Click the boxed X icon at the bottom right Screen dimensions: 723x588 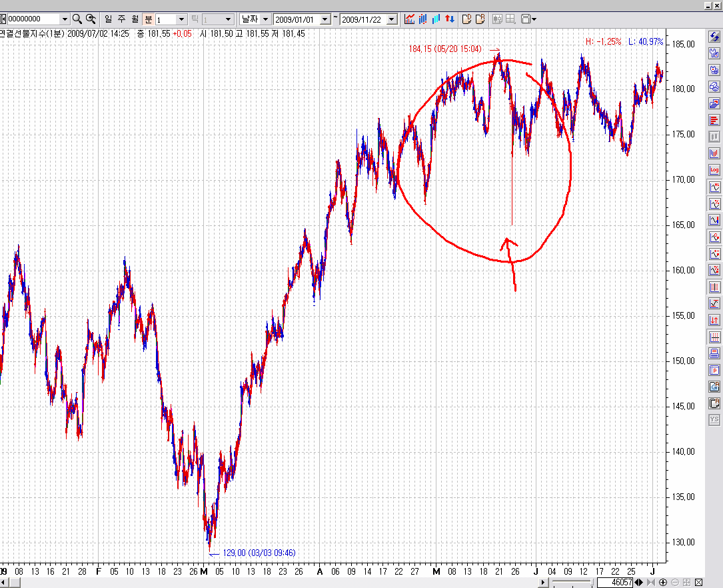pyautogui.click(x=698, y=583)
